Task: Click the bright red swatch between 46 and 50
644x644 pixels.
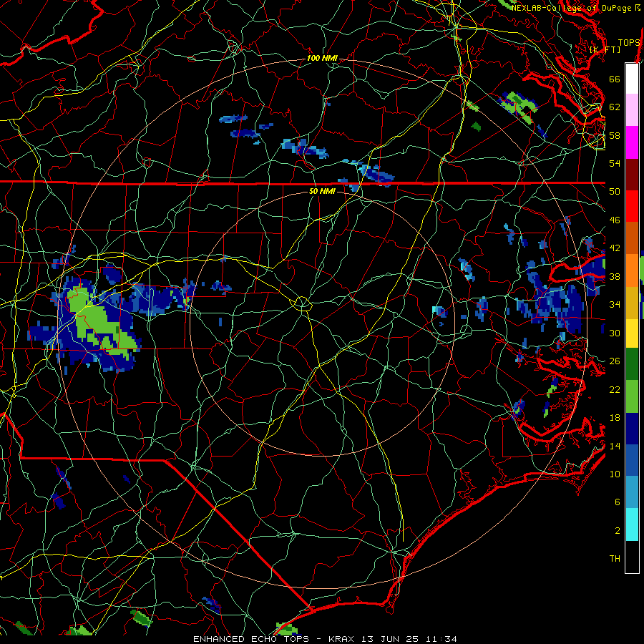Action: 632,206
